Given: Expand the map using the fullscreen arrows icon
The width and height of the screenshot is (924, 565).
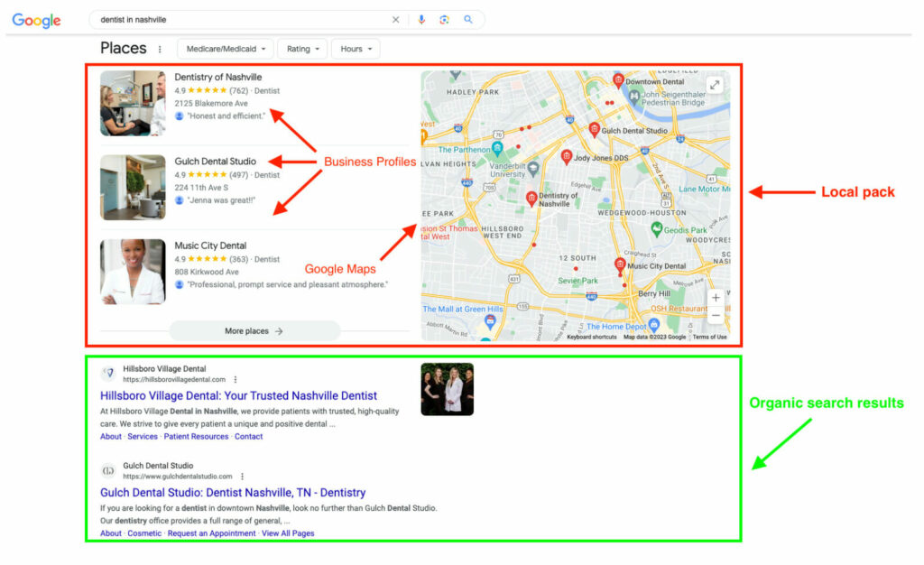Looking at the screenshot, I should 715,84.
